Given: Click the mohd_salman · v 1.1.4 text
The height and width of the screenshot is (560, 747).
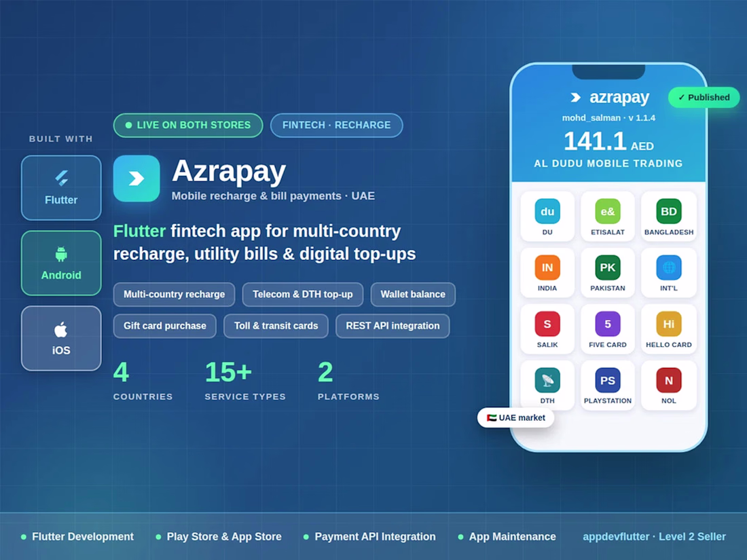Looking at the screenshot, I should [x=608, y=117].
